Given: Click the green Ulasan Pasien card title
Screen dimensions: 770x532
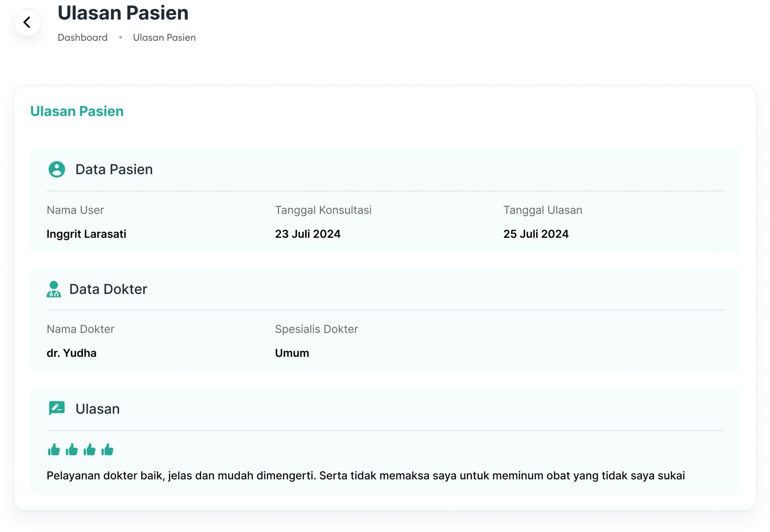Looking at the screenshot, I should click(77, 111).
